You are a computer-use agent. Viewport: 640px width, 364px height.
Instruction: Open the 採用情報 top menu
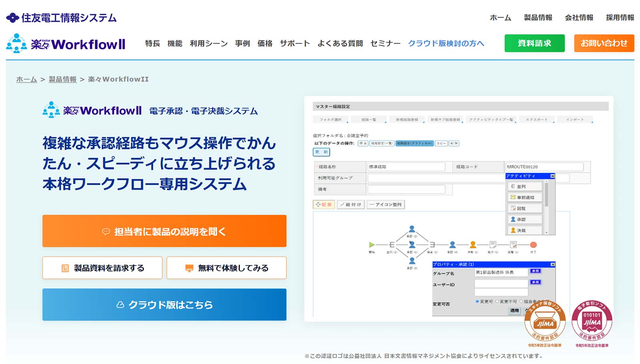pos(620,18)
